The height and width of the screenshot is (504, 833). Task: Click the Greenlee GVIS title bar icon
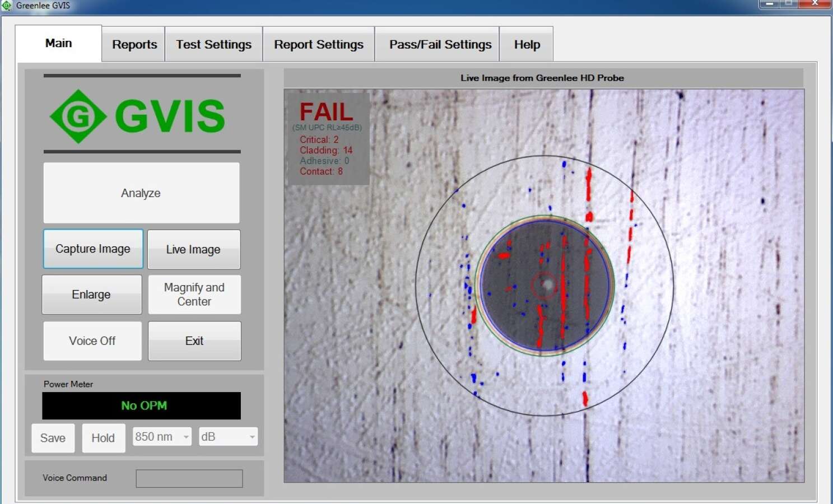coord(6,6)
